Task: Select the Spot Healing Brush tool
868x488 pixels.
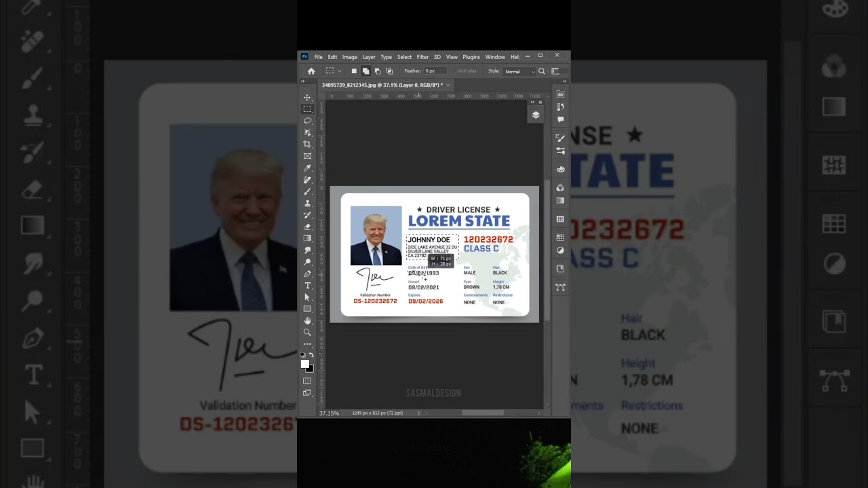Action: 307,180
